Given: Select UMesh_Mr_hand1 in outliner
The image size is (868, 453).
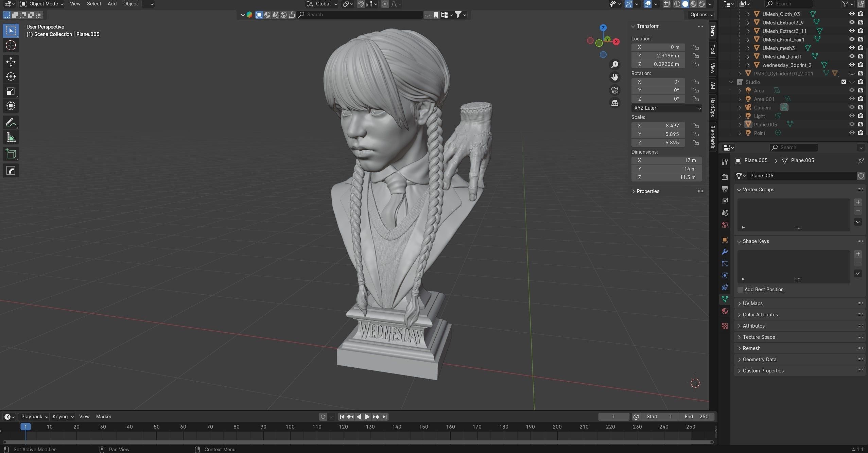Looking at the screenshot, I should coord(782,56).
